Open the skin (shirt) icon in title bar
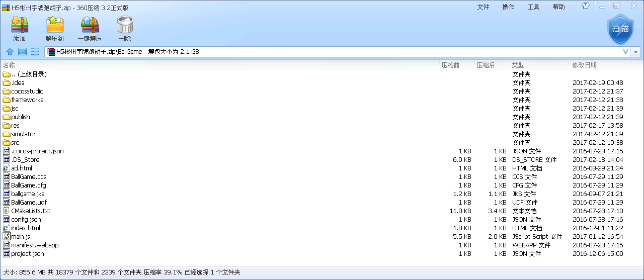Screen dimensions: 644x280 click(x=586, y=7)
